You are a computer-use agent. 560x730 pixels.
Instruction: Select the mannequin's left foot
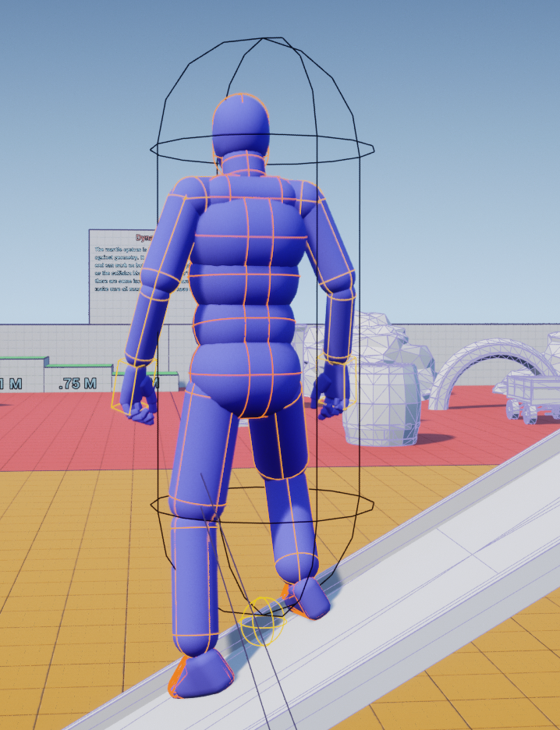point(202,674)
